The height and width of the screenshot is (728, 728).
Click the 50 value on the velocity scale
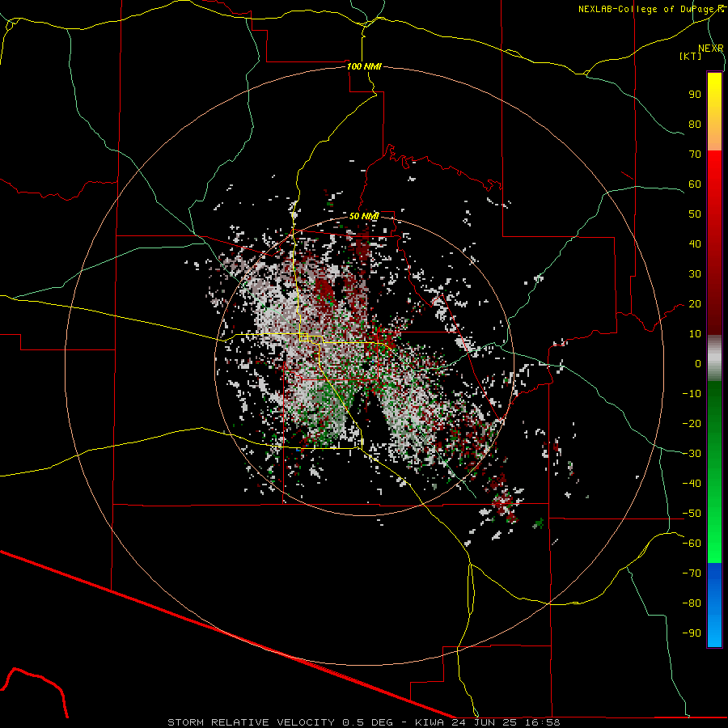[x=695, y=214]
